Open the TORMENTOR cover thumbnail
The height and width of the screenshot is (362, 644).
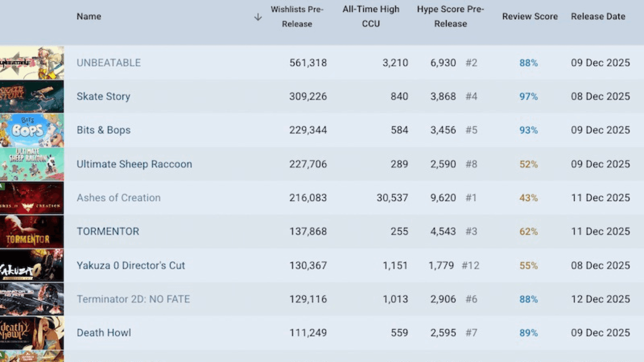tap(32, 231)
